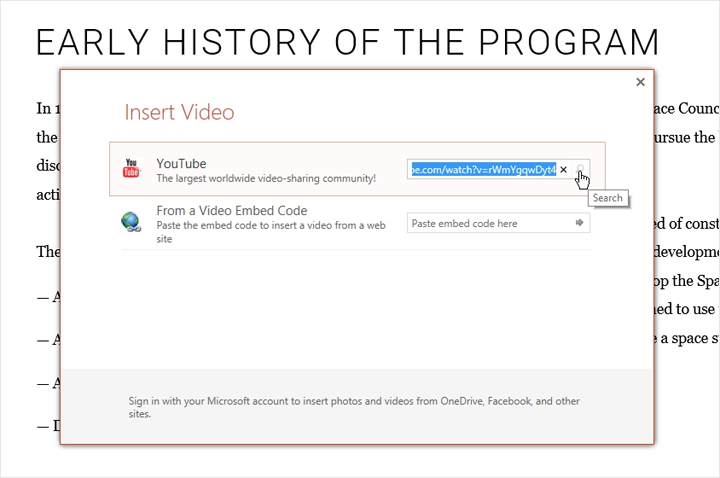This screenshot has width=720, height=478.
Task: Click the 'Early History of the Program' title
Action: pyautogui.click(x=347, y=43)
